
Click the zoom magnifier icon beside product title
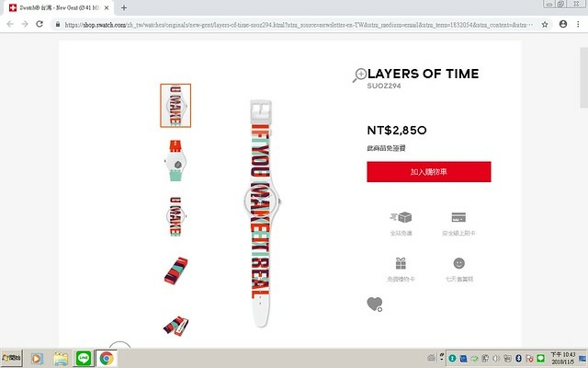pyautogui.click(x=359, y=75)
